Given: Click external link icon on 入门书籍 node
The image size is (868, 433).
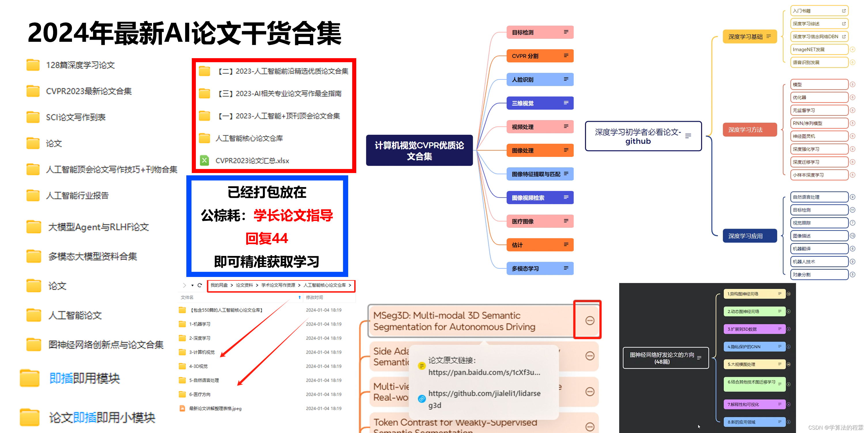Looking at the screenshot, I should tap(844, 11).
